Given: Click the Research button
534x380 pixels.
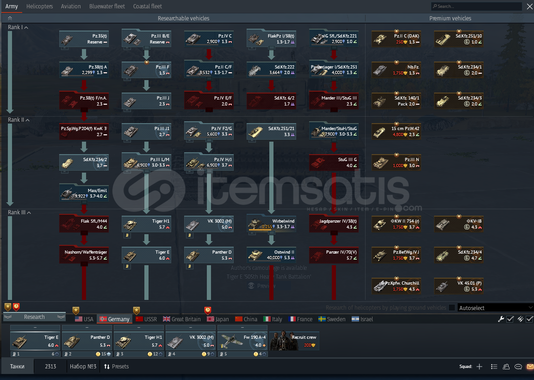Looking at the screenshot, I should (x=34, y=317).
